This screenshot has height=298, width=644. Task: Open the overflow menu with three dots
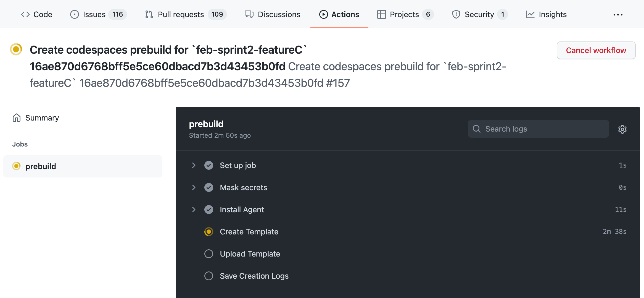pyautogui.click(x=618, y=14)
